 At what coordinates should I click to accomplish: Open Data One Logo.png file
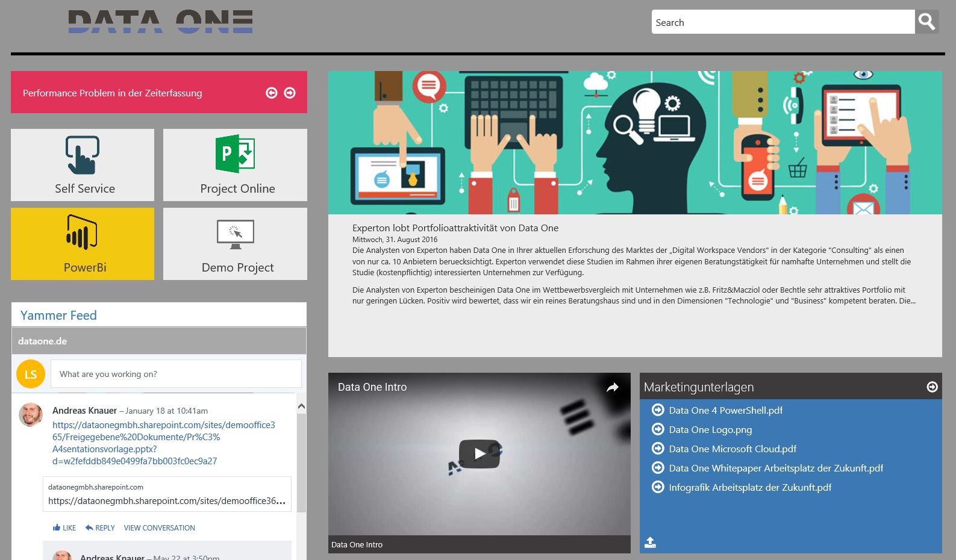tap(710, 430)
